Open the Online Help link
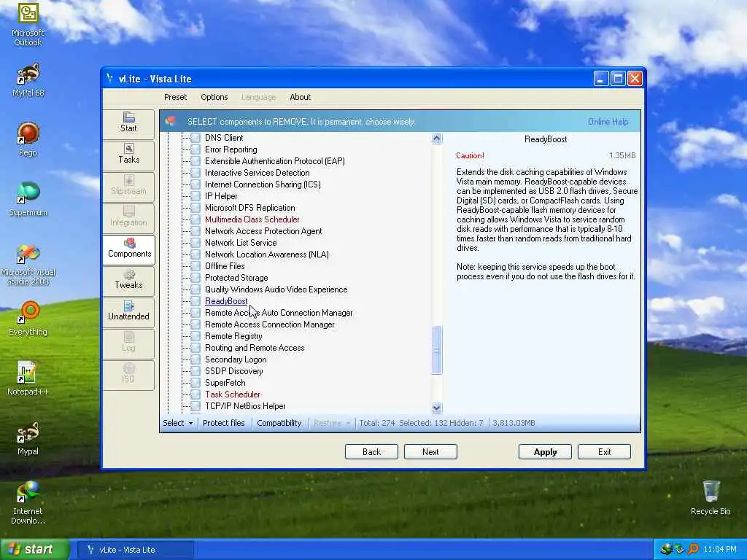Screen dimensions: 747x560 coord(608,122)
